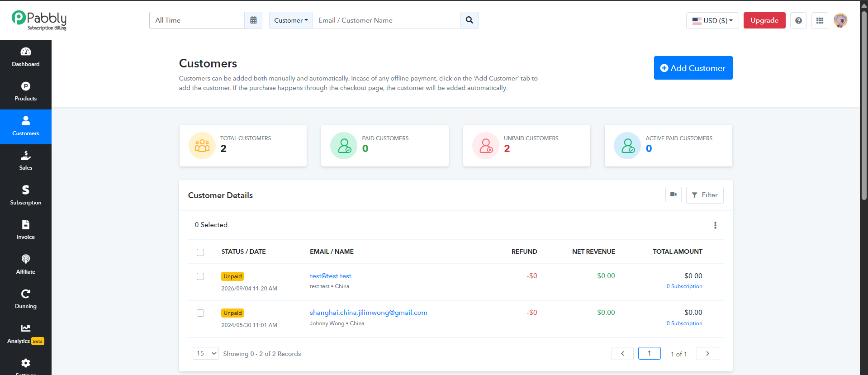The image size is (868, 375).
Task: Open the 15 records per page dropdown
Action: pos(206,353)
